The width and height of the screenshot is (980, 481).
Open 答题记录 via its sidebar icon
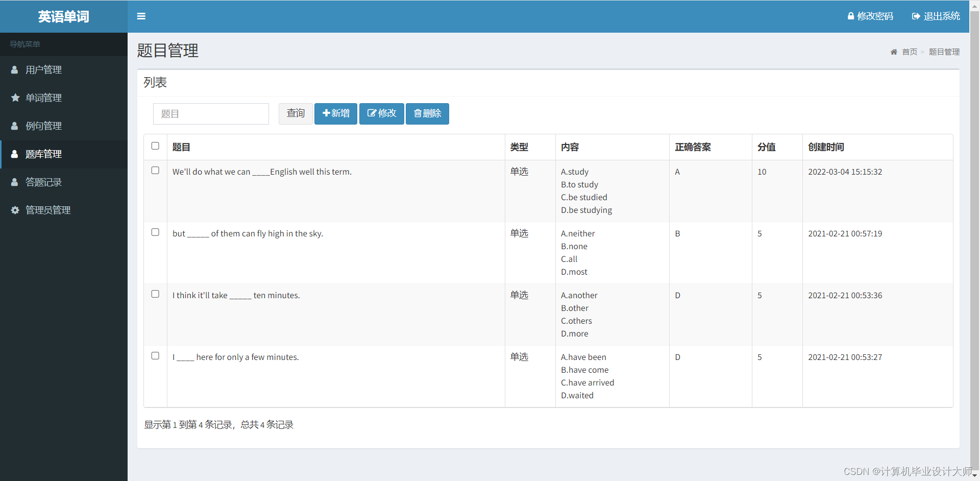point(14,182)
